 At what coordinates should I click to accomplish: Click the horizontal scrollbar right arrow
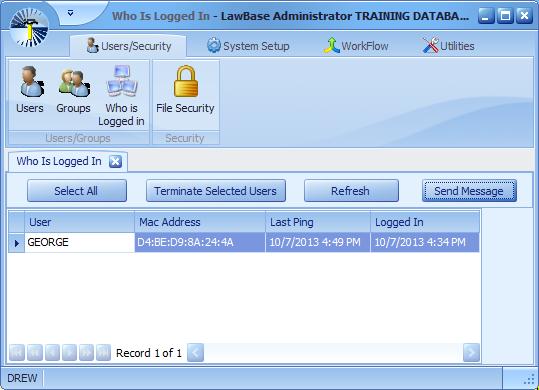(x=471, y=353)
